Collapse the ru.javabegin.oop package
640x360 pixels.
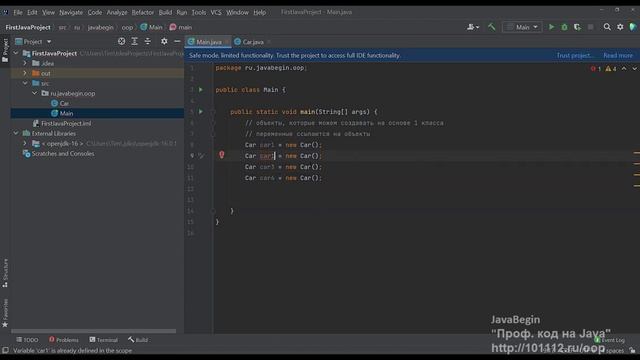35,93
